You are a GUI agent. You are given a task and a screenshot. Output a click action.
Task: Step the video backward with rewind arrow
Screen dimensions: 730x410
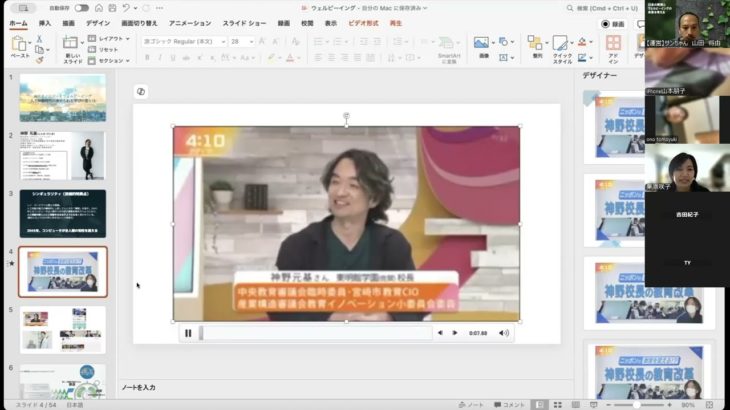(x=440, y=333)
